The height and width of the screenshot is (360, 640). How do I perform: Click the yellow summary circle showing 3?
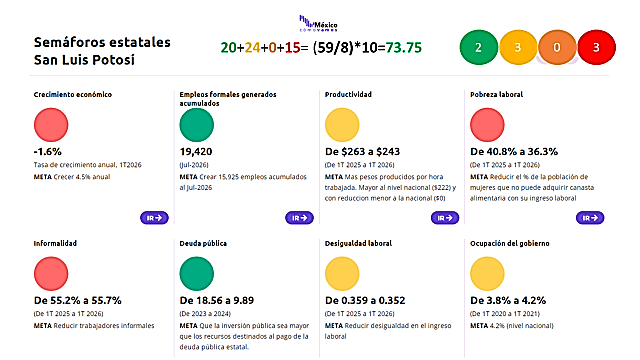tap(518, 47)
